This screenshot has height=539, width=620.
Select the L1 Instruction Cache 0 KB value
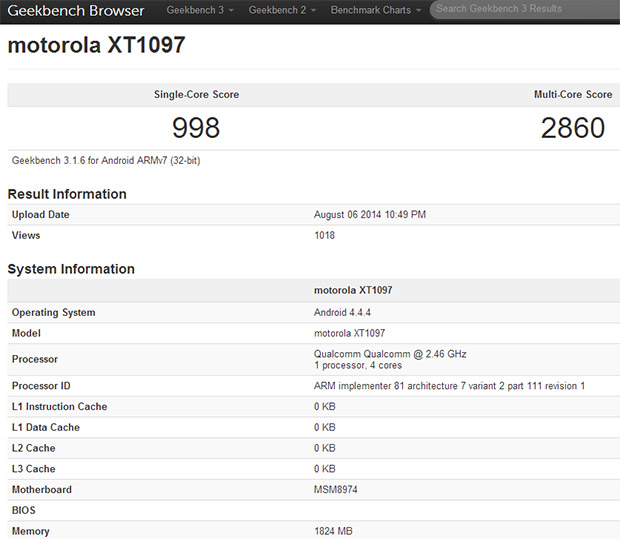click(325, 407)
